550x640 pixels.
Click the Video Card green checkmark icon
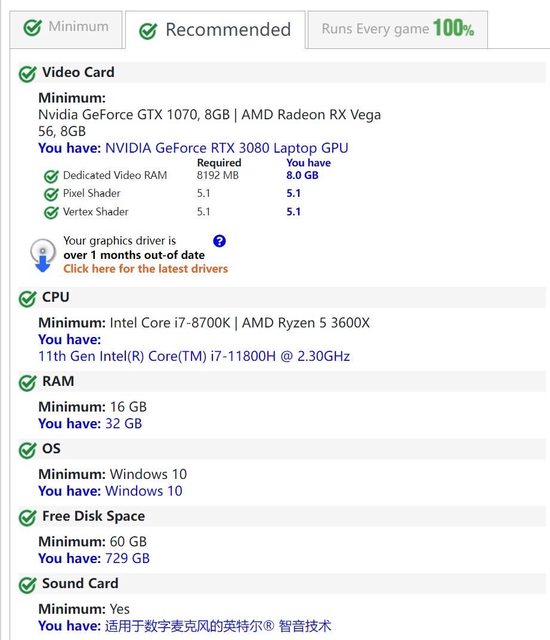pos(28,74)
